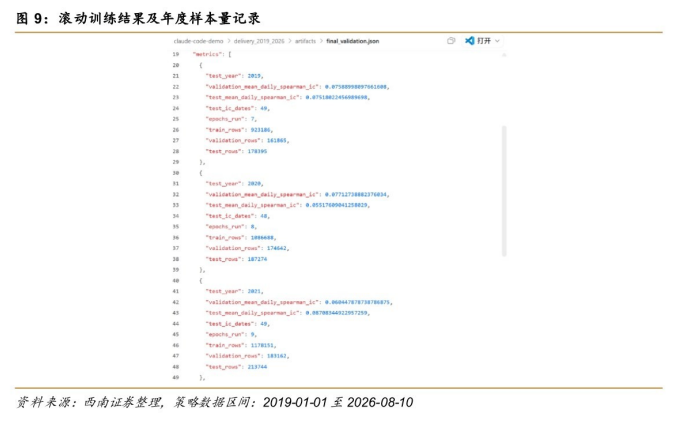This screenshot has height=423, width=677.
Task: Select the line "test_year": 2019
Action: point(234,76)
